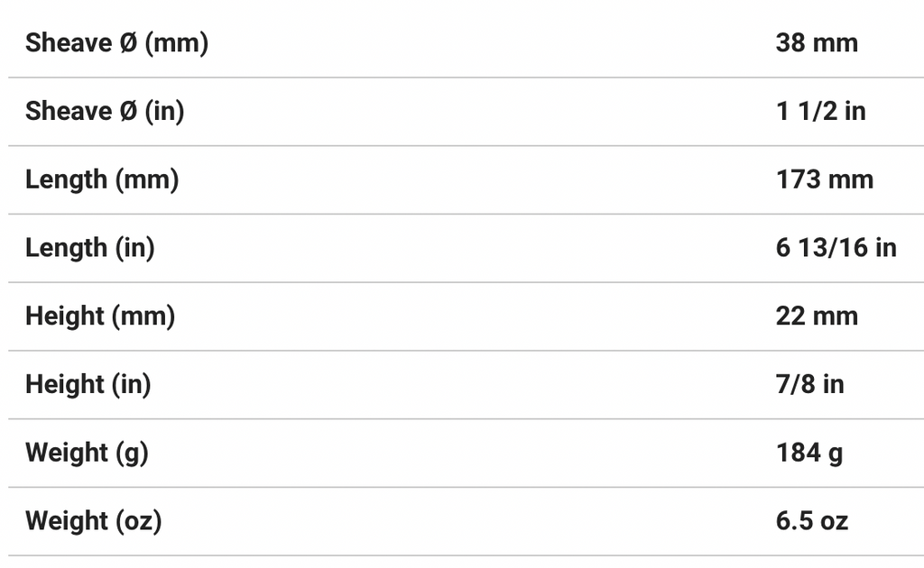
Task: Click the Ø symbol in the first row
Action: point(129,42)
